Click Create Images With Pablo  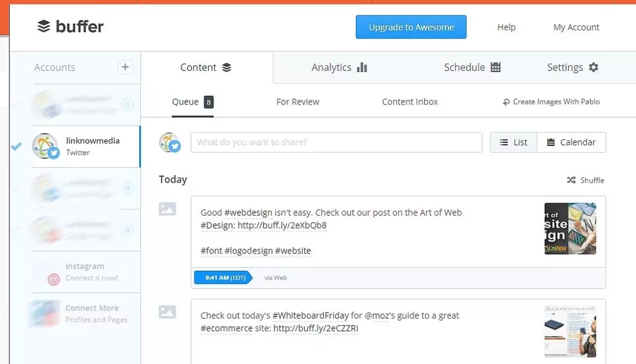point(552,102)
